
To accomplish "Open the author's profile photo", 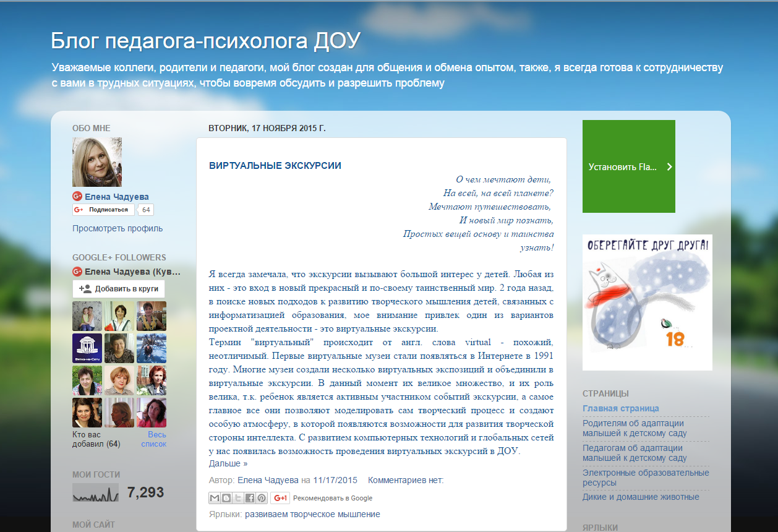I will point(97,162).
